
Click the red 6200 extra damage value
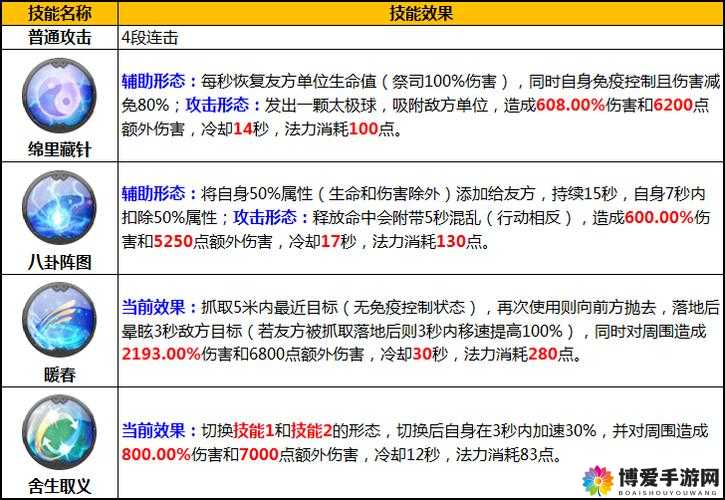coord(673,105)
